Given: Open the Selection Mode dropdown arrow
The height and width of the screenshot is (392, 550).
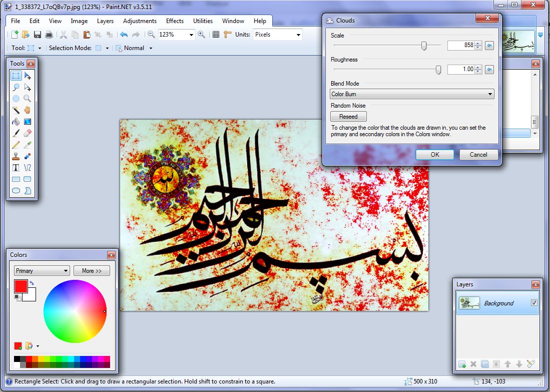Looking at the screenshot, I should click(107, 48).
